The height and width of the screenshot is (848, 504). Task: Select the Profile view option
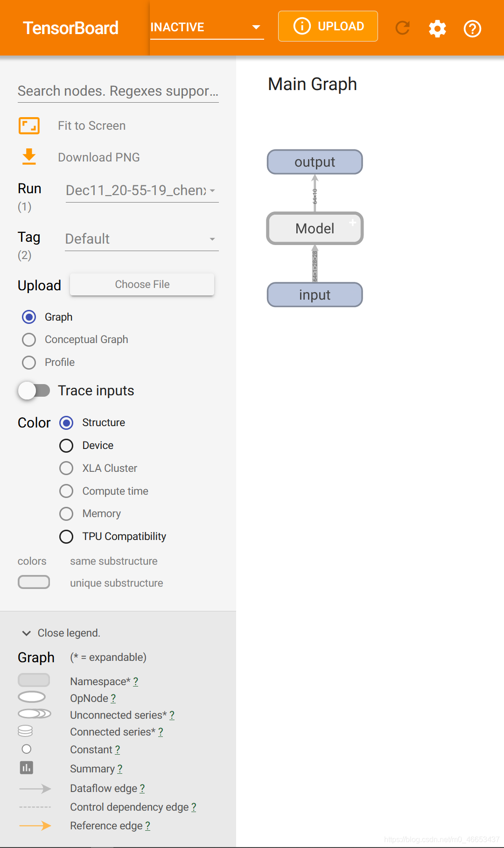pyautogui.click(x=29, y=363)
